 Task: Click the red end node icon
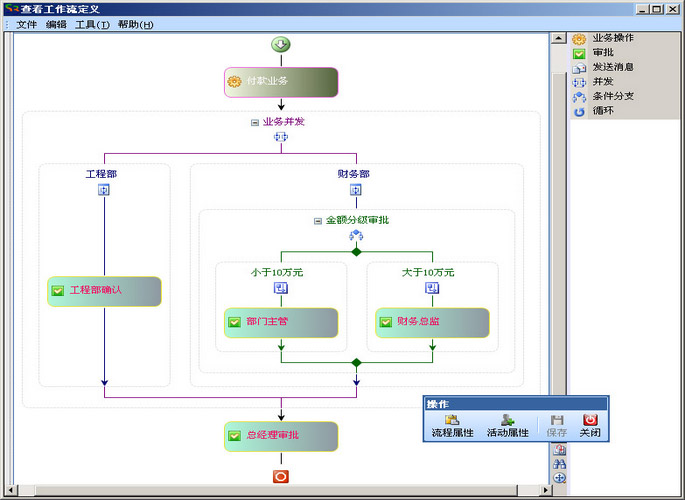click(x=281, y=477)
